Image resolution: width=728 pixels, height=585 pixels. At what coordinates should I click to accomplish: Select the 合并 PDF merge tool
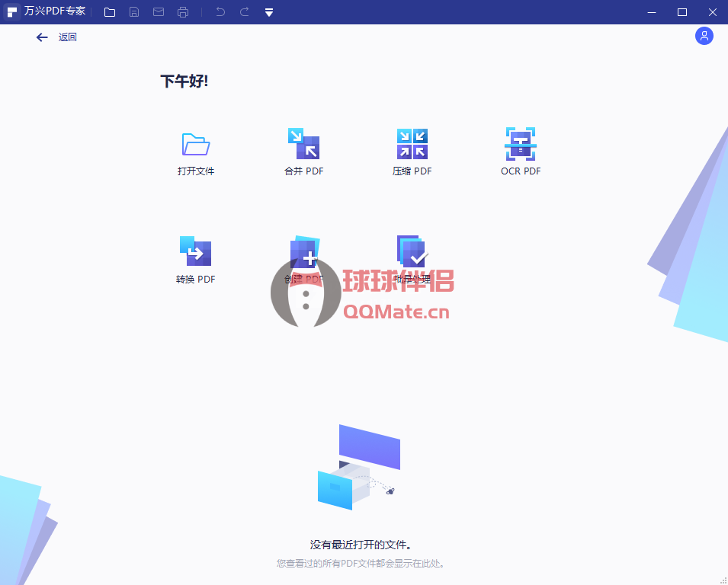303,144
